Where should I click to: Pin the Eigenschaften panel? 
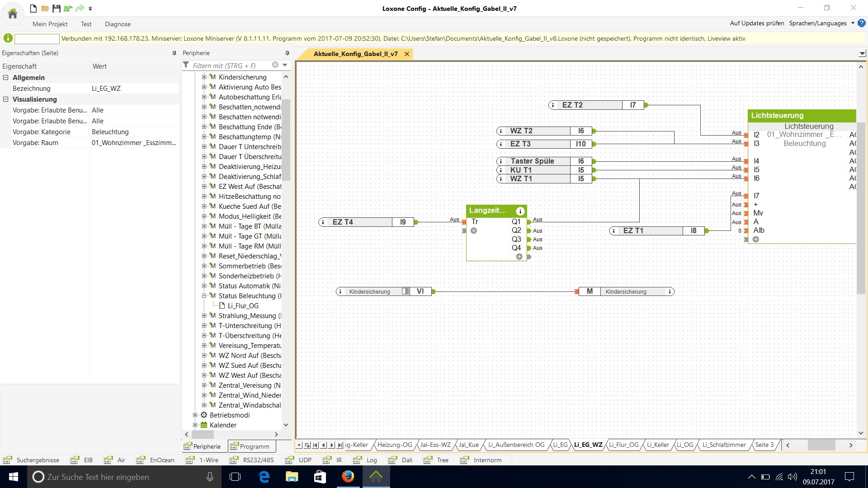[174, 53]
